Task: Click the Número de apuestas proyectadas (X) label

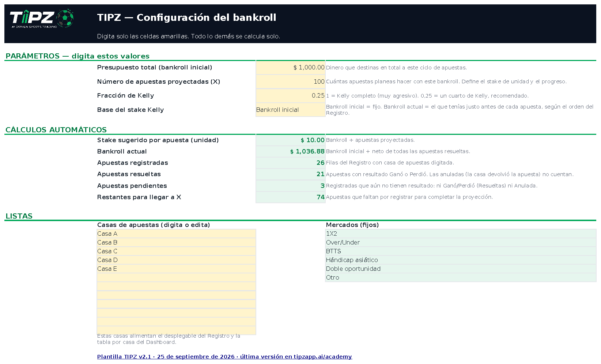Action: coord(159,81)
